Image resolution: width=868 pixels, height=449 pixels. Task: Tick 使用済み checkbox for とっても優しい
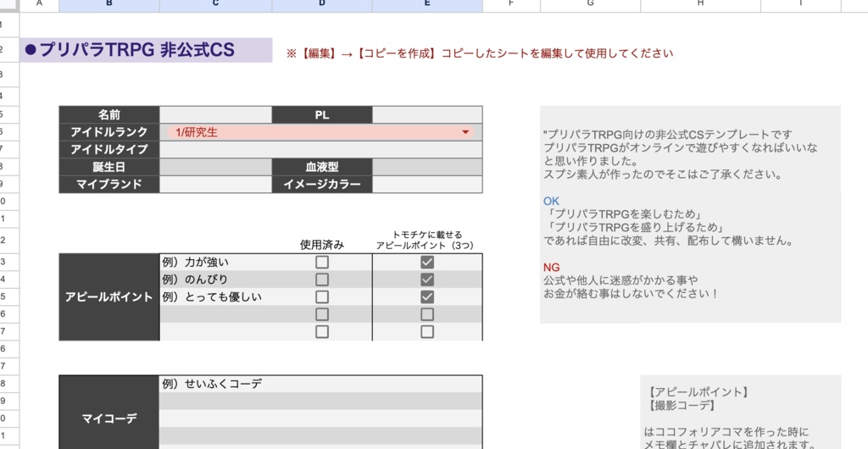(321, 297)
